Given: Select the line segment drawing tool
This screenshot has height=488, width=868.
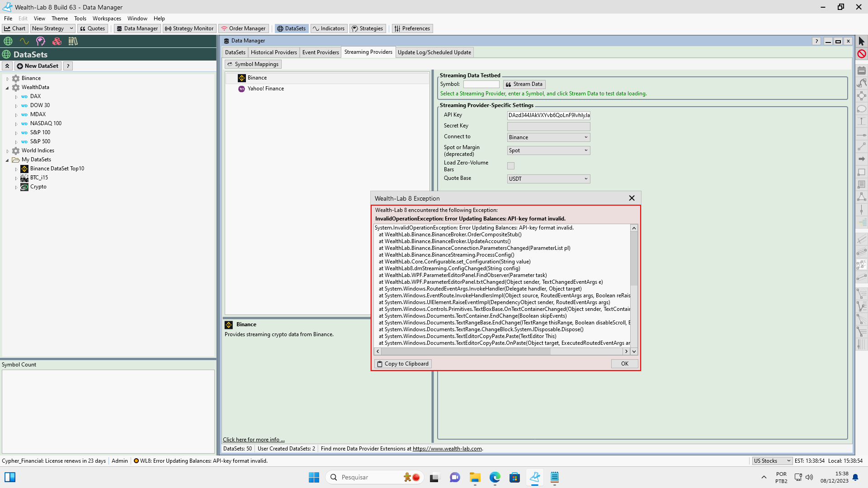Looking at the screenshot, I should point(862,146).
